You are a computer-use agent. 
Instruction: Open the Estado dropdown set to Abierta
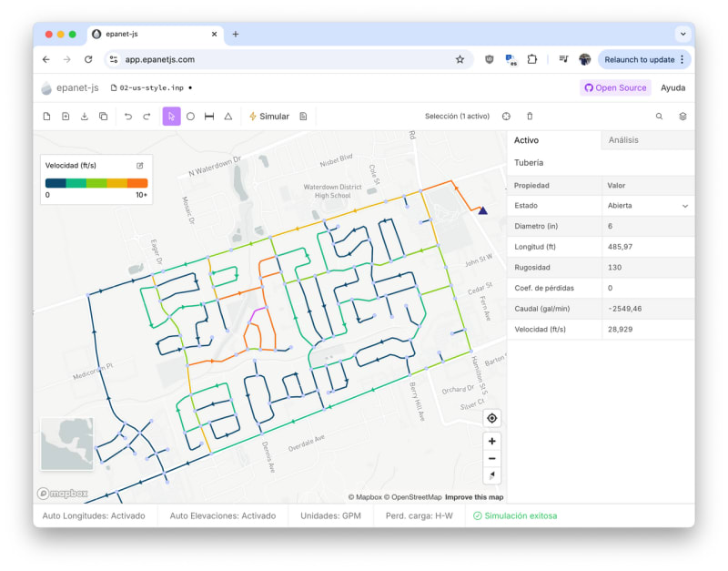(x=646, y=206)
